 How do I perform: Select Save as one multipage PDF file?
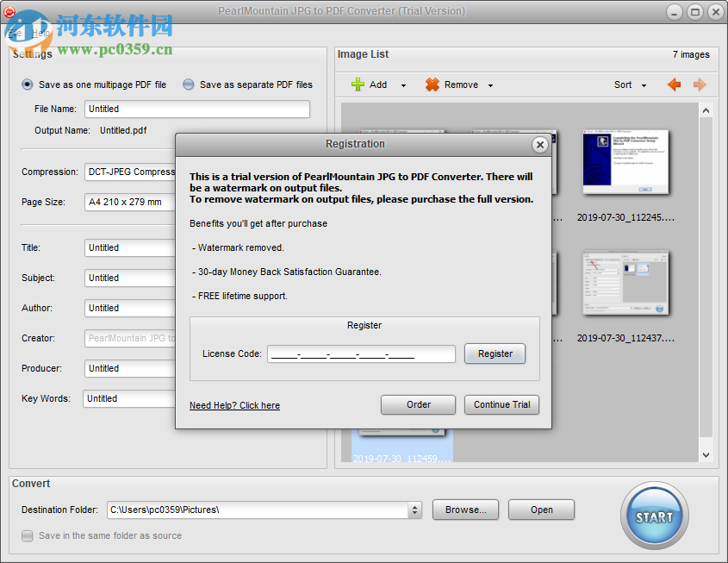click(x=27, y=83)
